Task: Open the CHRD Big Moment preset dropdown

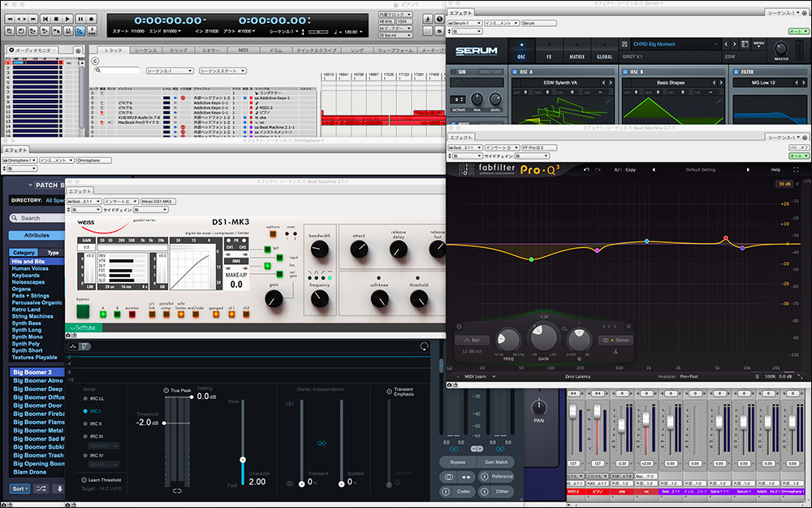Action: [x=675, y=45]
